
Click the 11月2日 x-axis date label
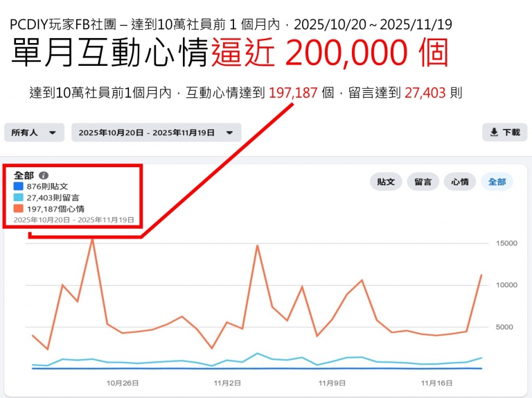point(229,382)
